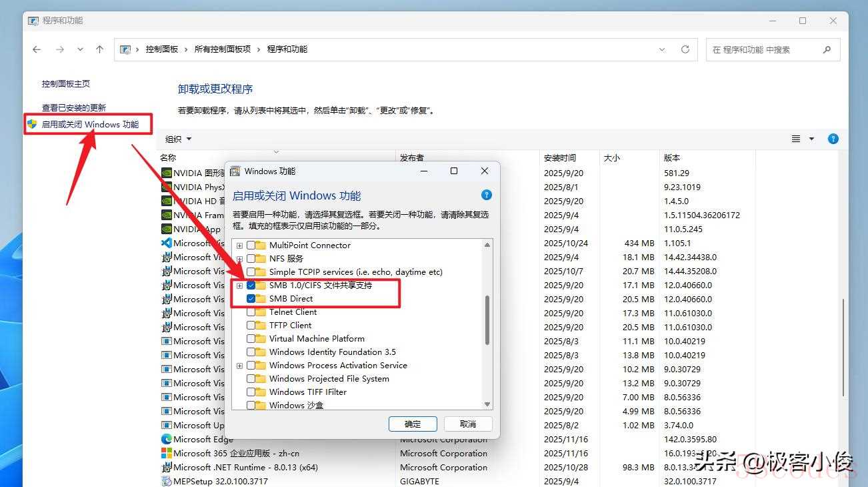The width and height of the screenshot is (868, 487).
Task: Tick Windows Identity Foundation 3.5 checkbox
Action: (x=251, y=352)
